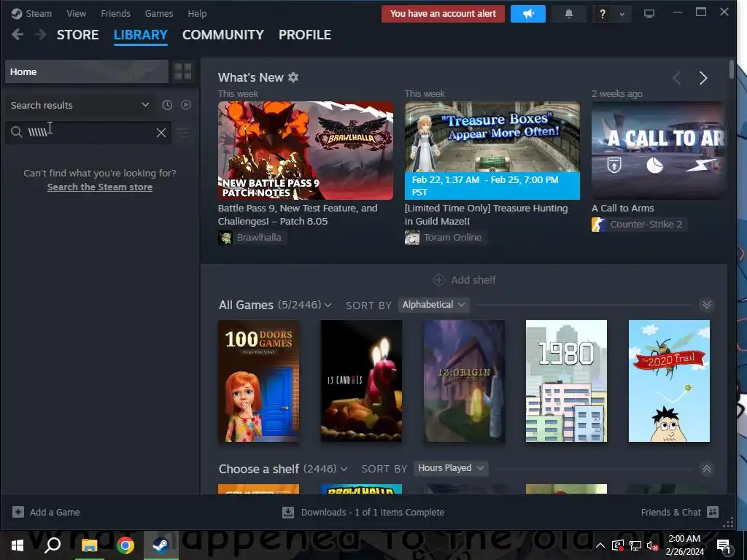Open Friends & Chat icon
Screen dimensions: 747x560
click(713, 512)
